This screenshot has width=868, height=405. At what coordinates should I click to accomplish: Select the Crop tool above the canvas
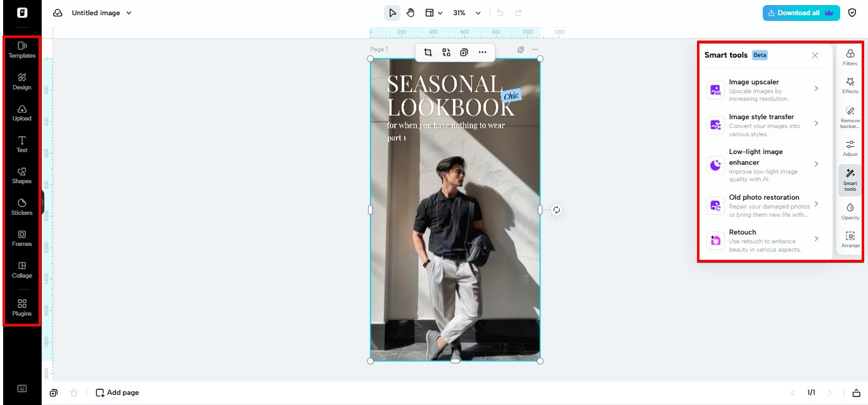point(428,52)
